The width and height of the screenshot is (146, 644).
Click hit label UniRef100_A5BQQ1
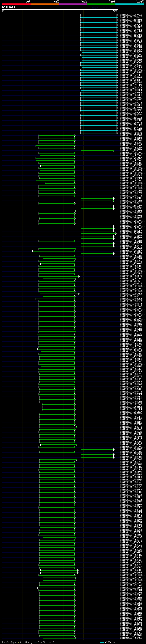(x=131, y=140)
